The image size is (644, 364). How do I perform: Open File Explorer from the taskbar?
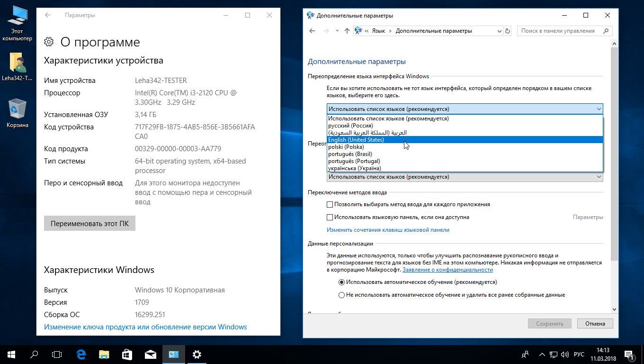pos(104,354)
